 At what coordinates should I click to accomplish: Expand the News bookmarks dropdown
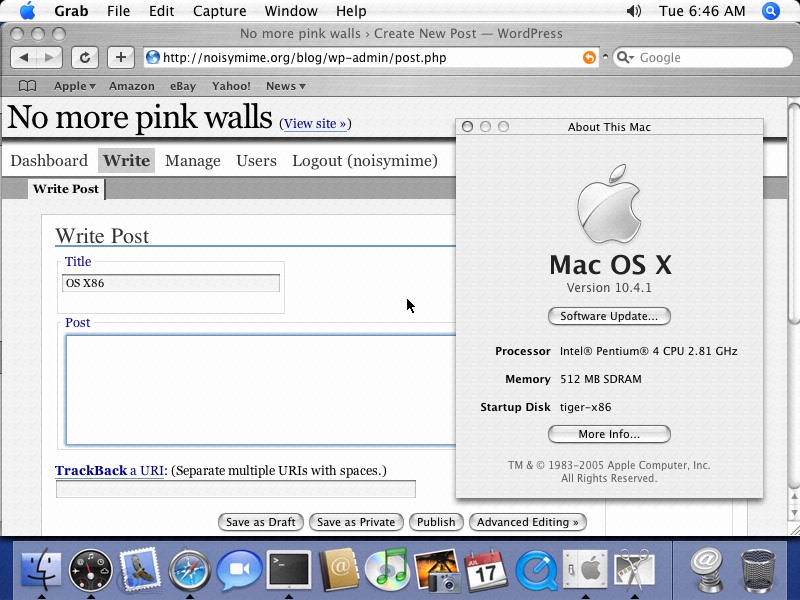(286, 86)
